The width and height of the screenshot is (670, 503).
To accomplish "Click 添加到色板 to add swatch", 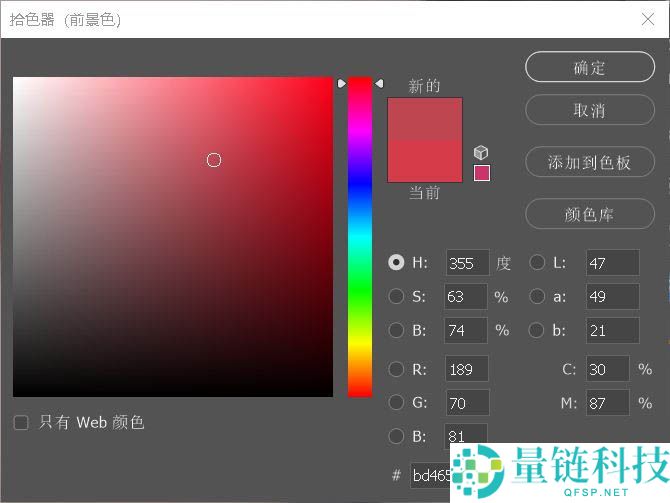I will (x=589, y=163).
